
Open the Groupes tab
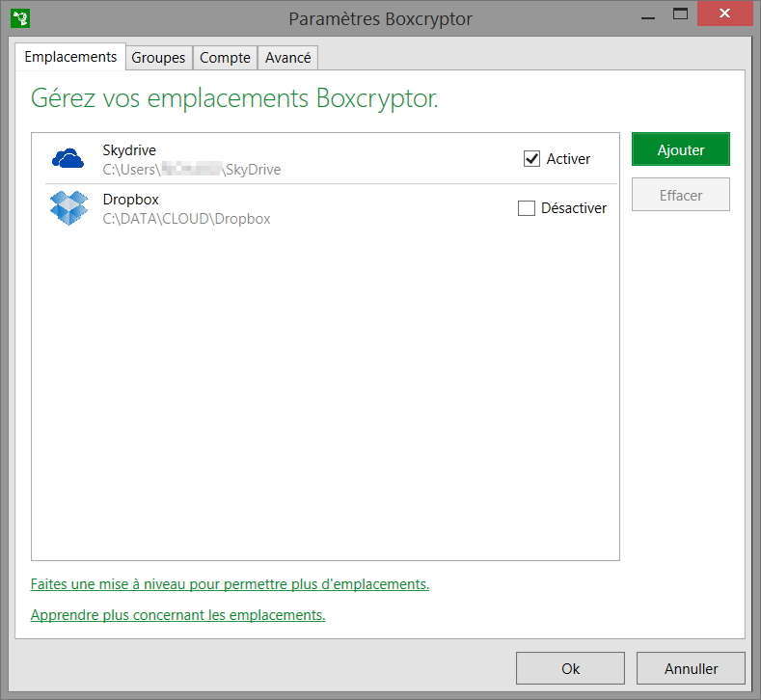[159, 58]
